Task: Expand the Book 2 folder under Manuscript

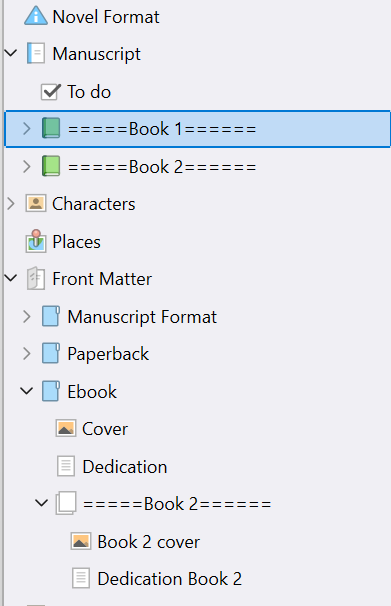Action: 26,166
